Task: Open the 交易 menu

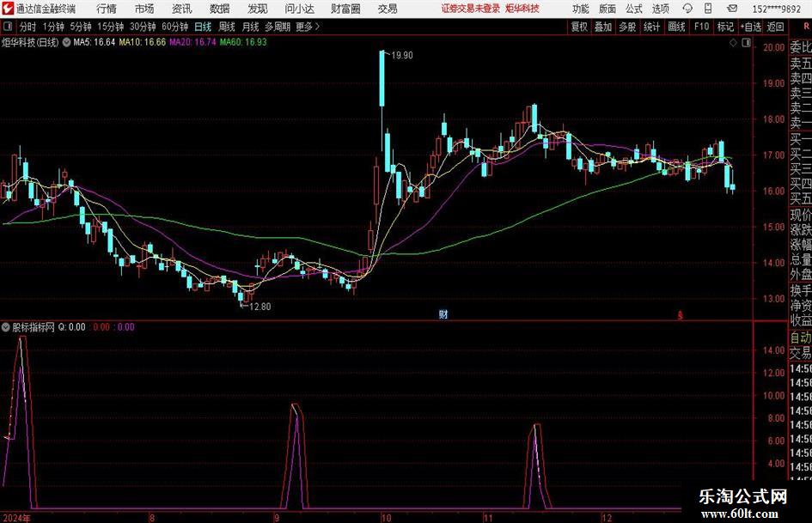Action: point(388,9)
